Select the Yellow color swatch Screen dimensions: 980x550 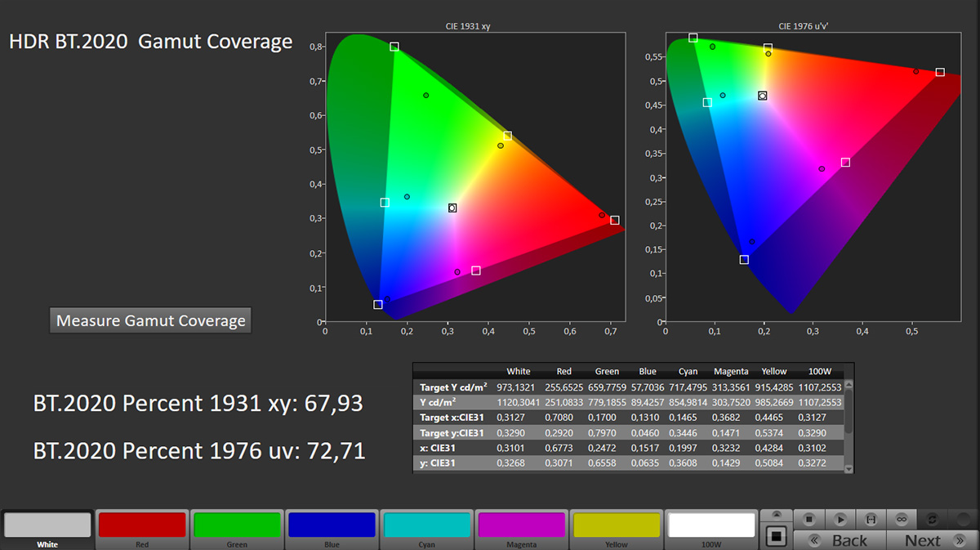coord(616,530)
